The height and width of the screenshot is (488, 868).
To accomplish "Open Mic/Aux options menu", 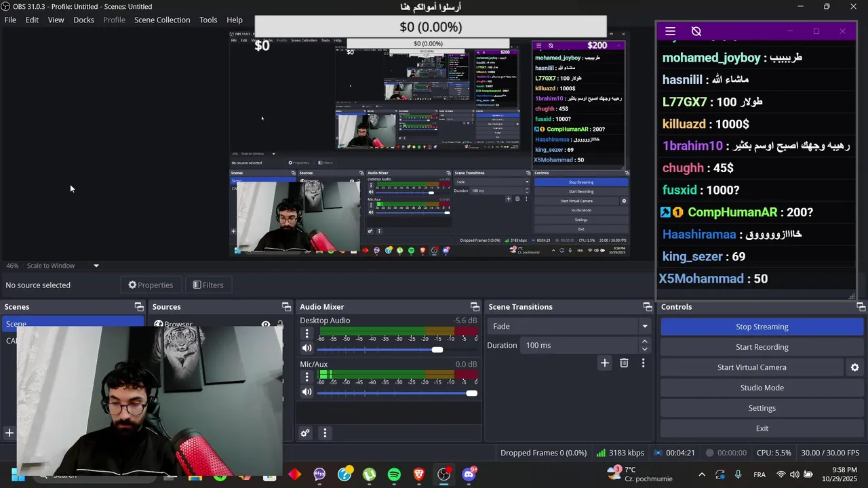I will (307, 377).
